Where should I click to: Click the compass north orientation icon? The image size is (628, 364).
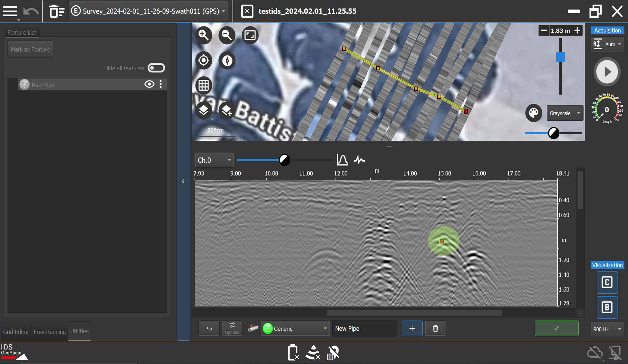pyautogui.click(x=227, y=60)
